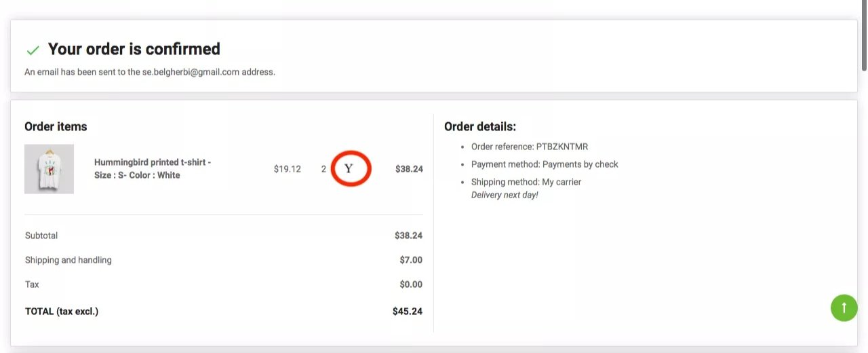The height and width of the screenshot is (353, 868).
Task: Click the green scroll-to-top arrow button
Action: (844, 308)
